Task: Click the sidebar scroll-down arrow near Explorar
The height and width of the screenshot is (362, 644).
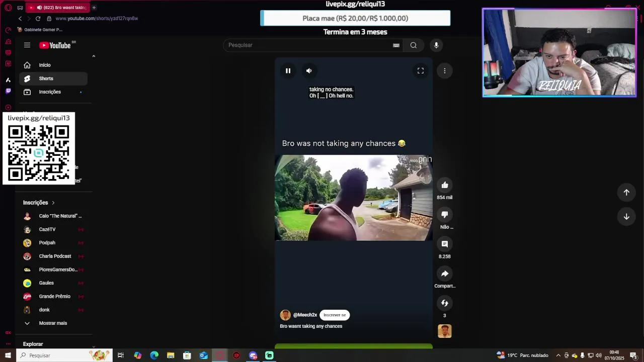Action: click(94, 346)
